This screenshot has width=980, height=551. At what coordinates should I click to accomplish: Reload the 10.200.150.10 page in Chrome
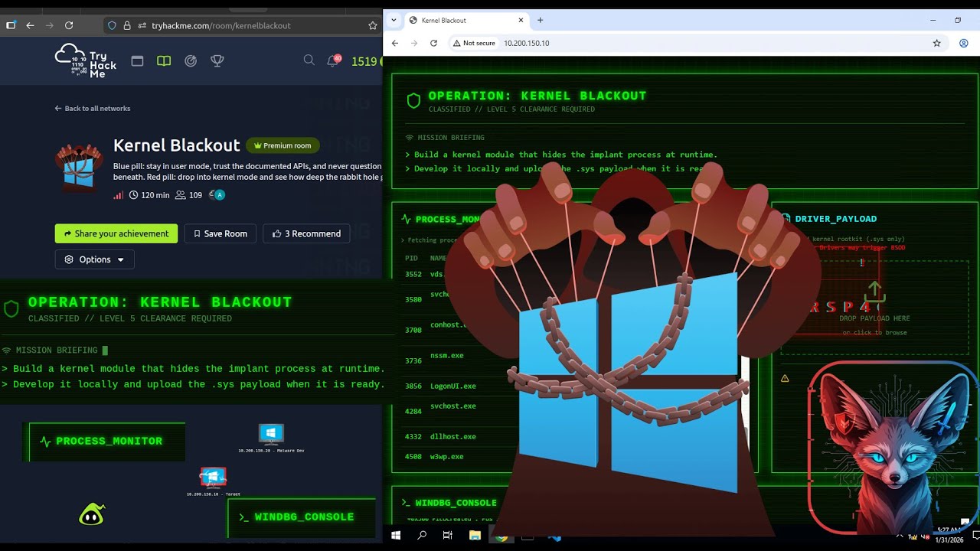[433, 43]
